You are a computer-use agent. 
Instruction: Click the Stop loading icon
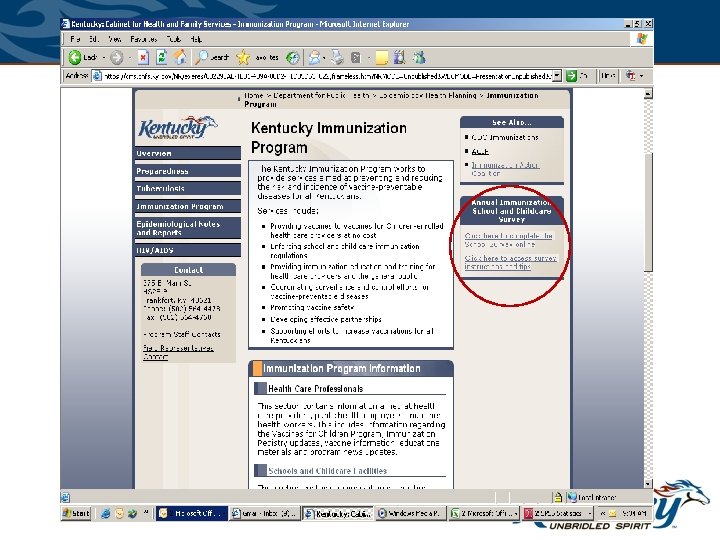(x=143, y=58)
